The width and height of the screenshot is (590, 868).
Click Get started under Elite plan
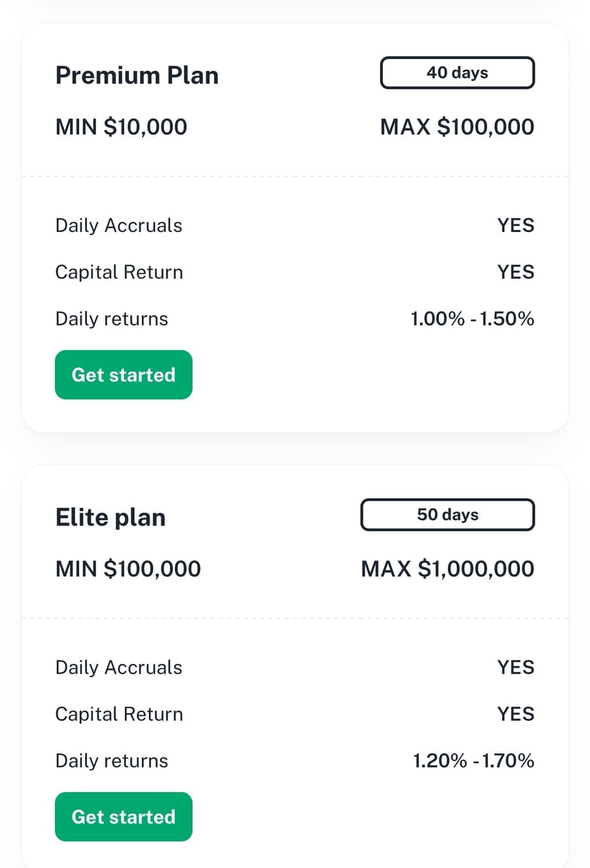pyautogui.click(x=123, y=816)
